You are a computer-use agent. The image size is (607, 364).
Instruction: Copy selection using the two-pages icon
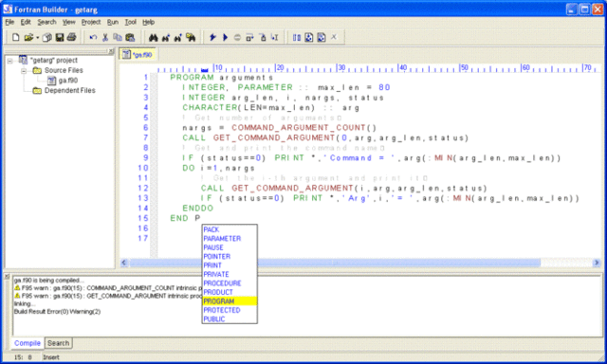pyautogui.click(x=118, y=38)
